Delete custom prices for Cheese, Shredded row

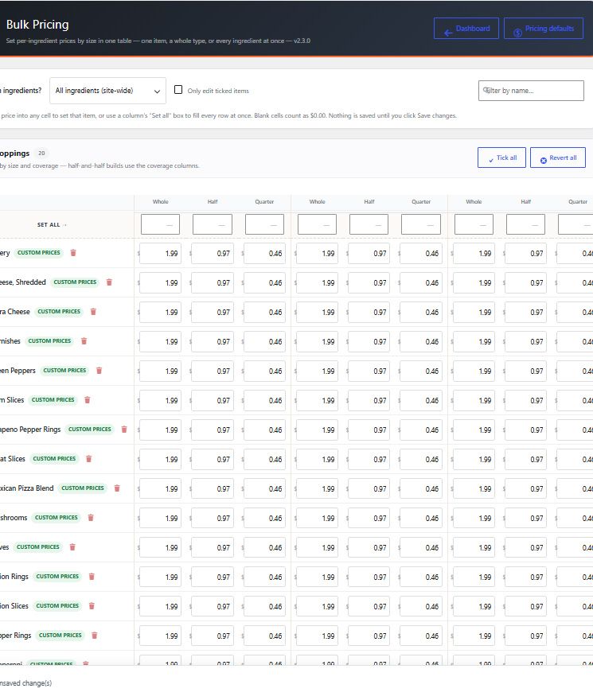pyautogui.click(x=109, y=282)
